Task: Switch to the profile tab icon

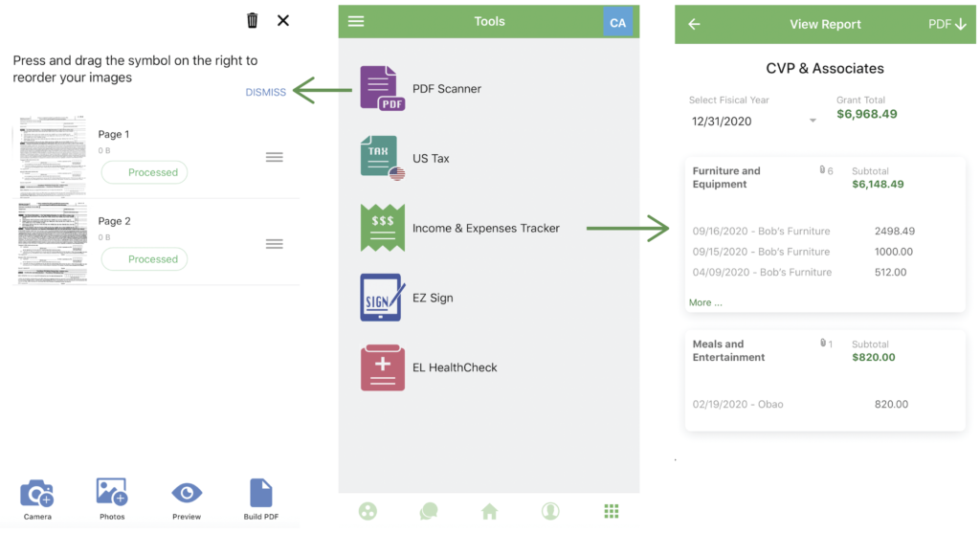Action: (x=550, y=511)
